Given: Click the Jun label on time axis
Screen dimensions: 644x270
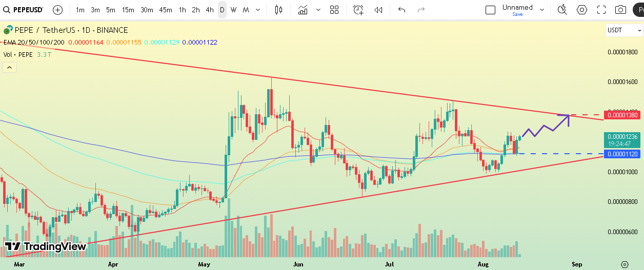Looking at the screenshot, I should tap(298, 264).
